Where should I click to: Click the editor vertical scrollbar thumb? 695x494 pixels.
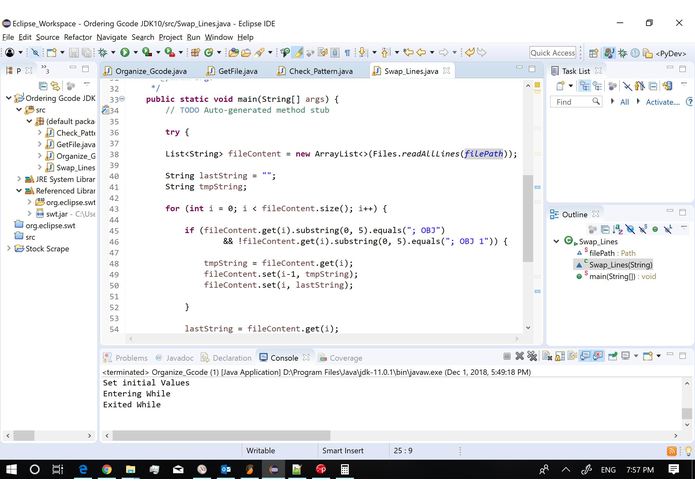click(x=527, y=218)
